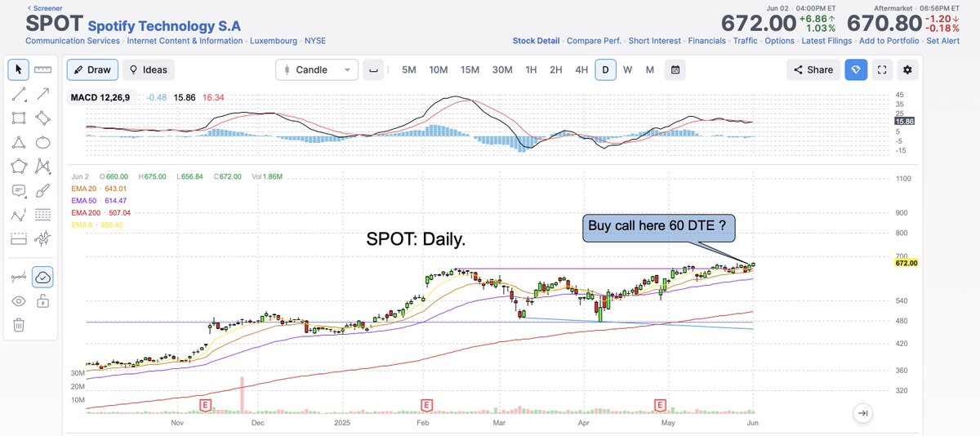Viewport: 980px width, 436px height.
Task: Select the brush drawing tool
Action: tap(43, 191)
